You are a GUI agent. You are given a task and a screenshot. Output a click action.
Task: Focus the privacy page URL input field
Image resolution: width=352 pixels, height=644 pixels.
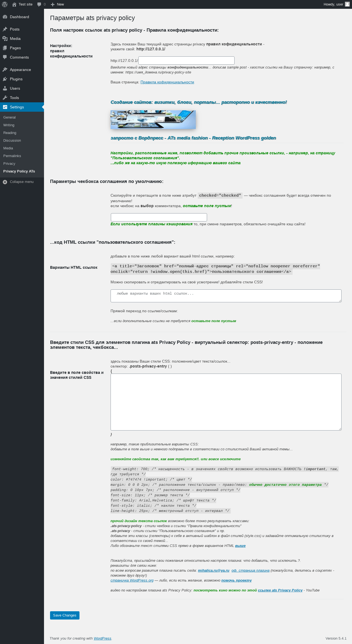pos(186,61)
